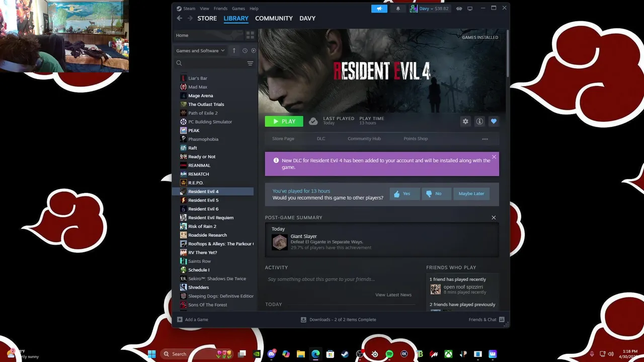Select Resident Evil Requiem in list

[x=213, y=218]
